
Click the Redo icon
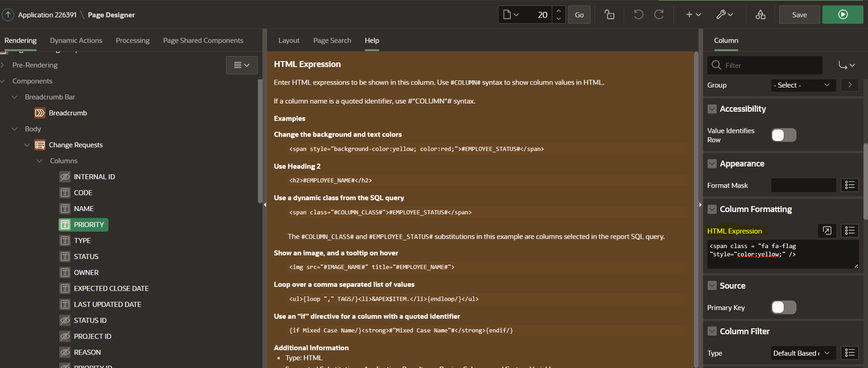659,15
